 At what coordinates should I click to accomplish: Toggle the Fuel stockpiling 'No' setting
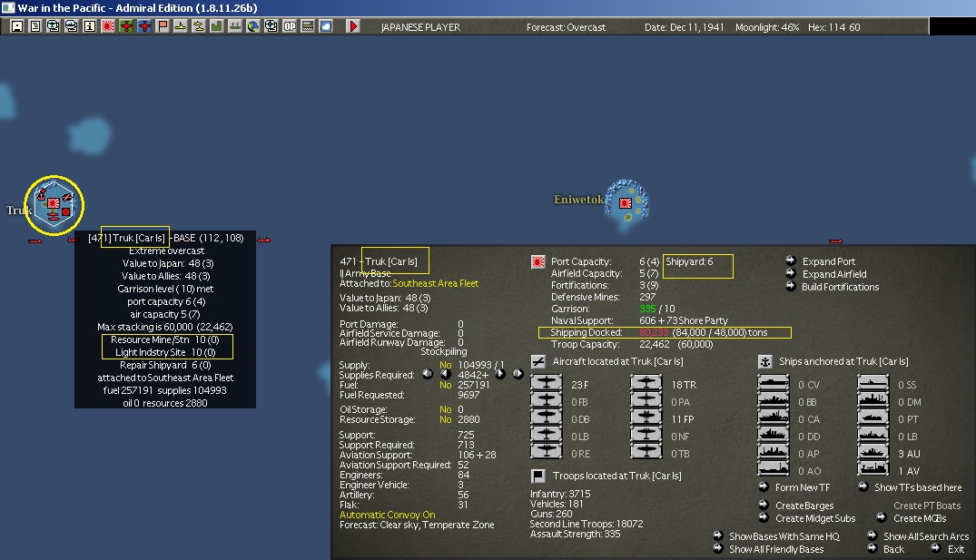(445, 385)
